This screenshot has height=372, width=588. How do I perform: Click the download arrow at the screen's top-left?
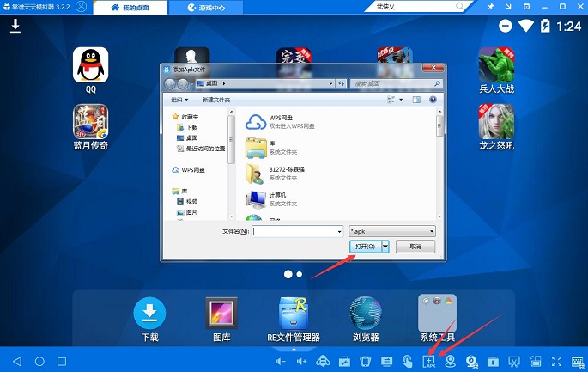pos(15,26)
